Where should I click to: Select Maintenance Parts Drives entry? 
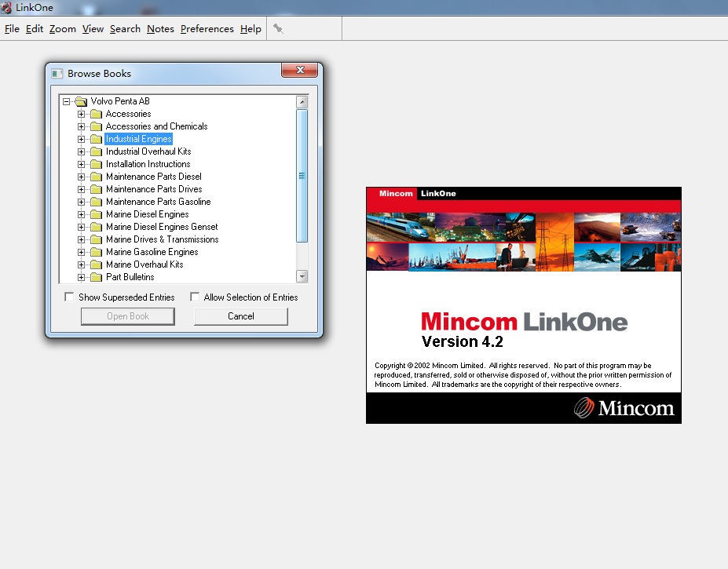click(154, 189)
